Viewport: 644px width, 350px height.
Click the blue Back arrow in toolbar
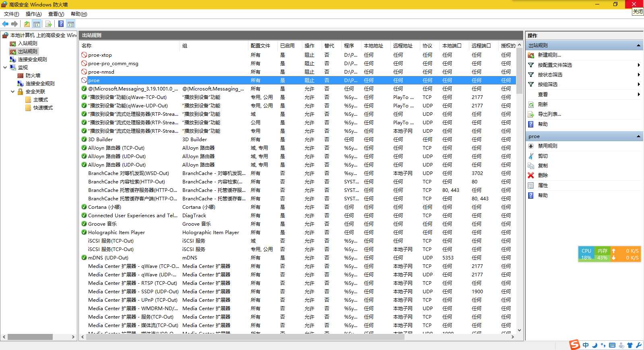[x=5, y=24]
